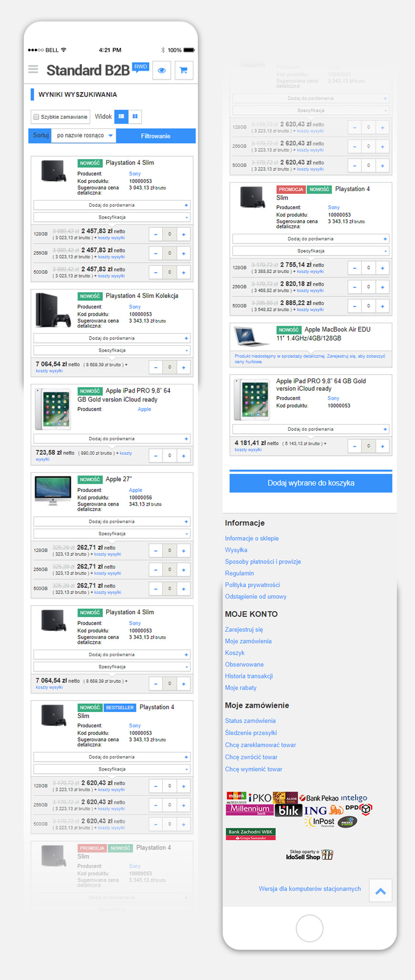Expand Specyfikacja under Apple 27"
The height and width of the screenshot is (980, 415).
tap(112, 534)
